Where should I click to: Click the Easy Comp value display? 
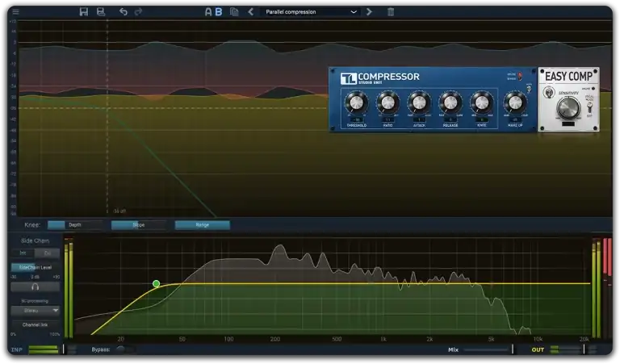[x=568, y=123]
